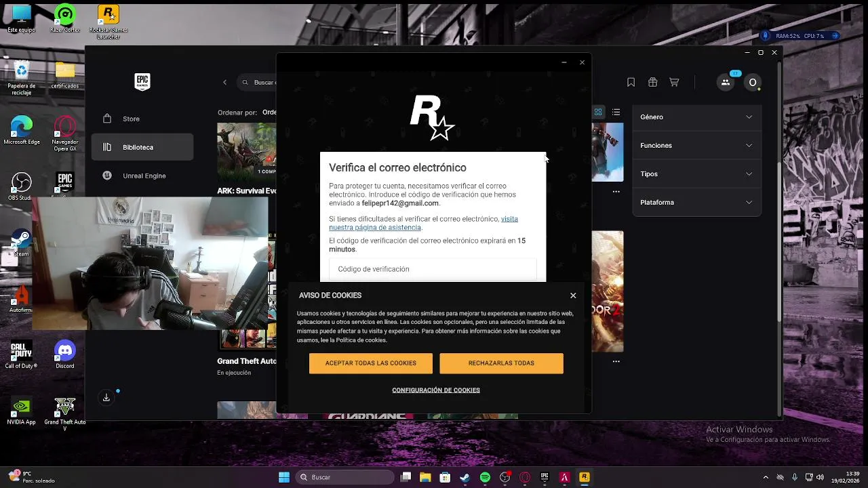Expand the Tipos filter
The height and width of the screenshot is (488, 868).
(696, 174)
